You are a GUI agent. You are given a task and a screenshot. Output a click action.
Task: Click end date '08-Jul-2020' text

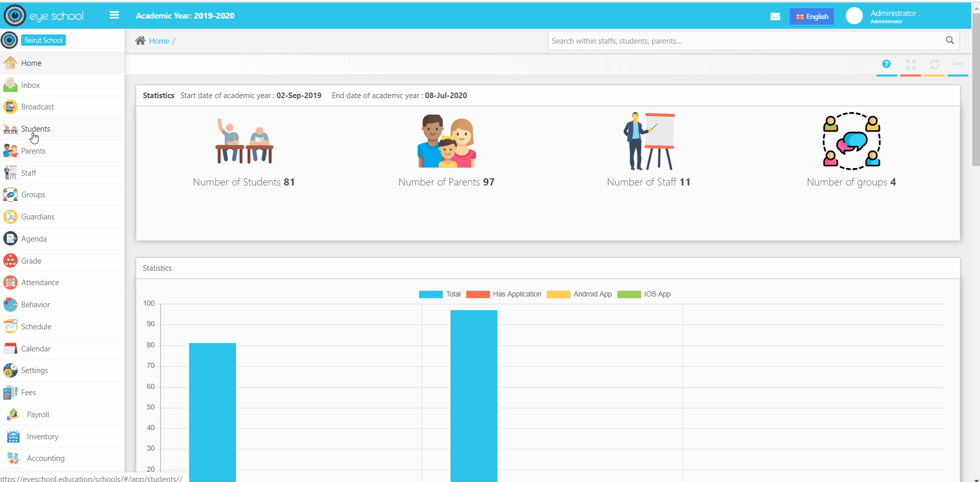coord(446,96)
